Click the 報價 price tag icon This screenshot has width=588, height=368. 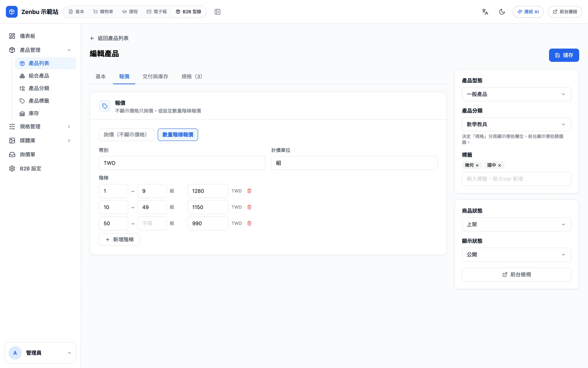click(105, 106)
